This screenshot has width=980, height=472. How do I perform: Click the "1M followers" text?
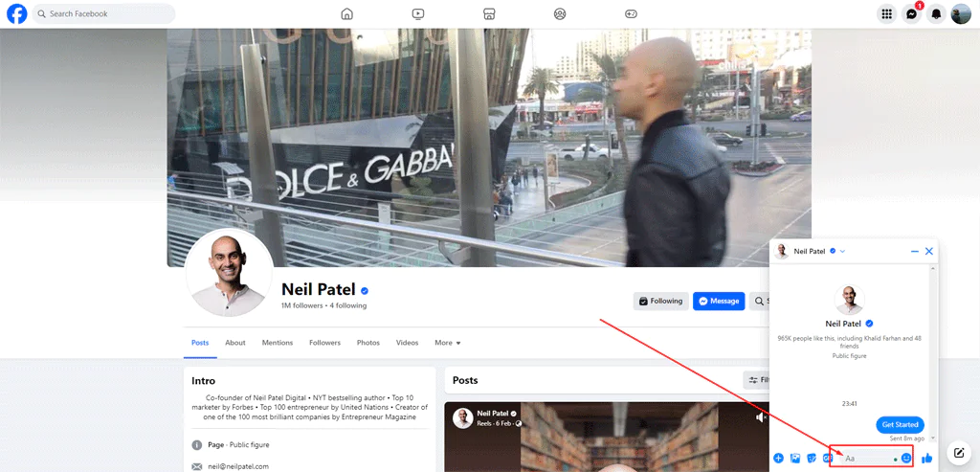pyautogui.click(x=301, y=305)
